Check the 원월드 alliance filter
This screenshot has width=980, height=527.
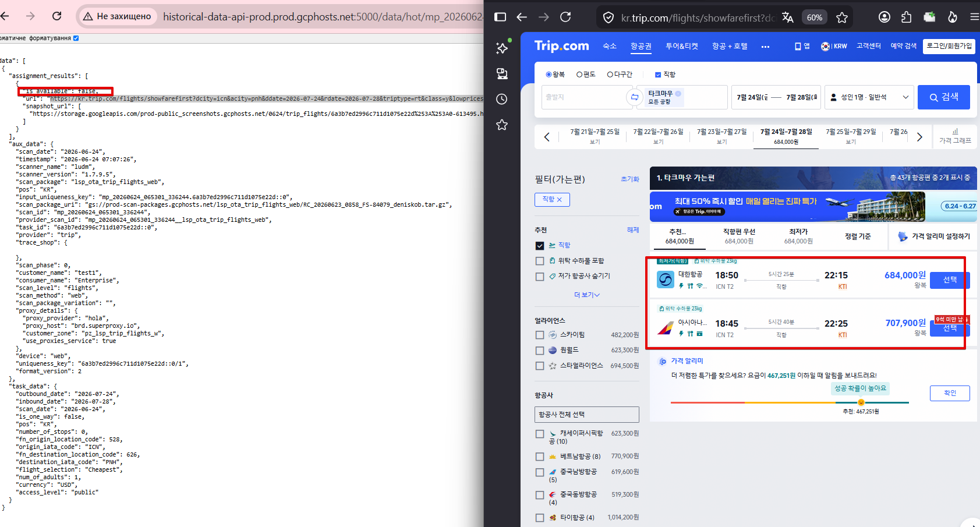point(540,351)
